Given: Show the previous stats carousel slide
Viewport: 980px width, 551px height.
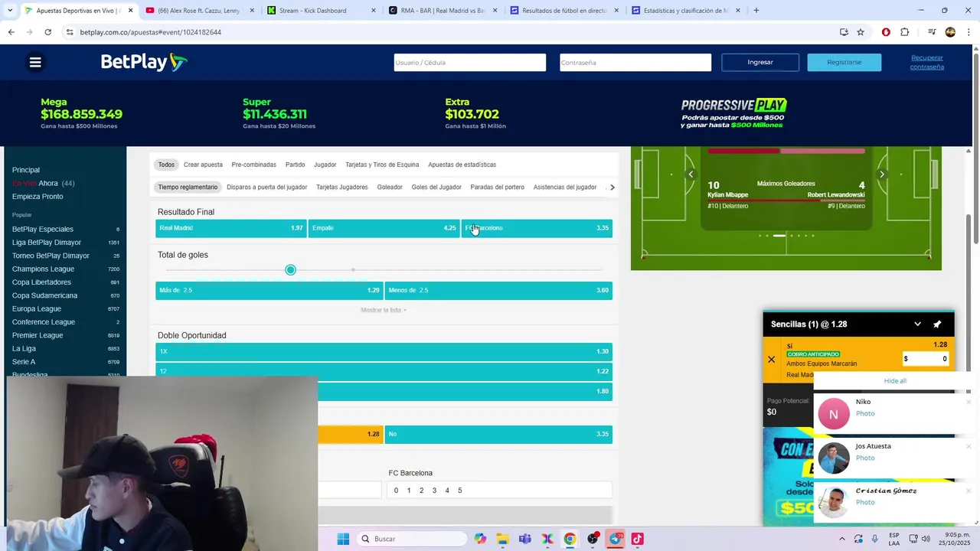Looking at the screenshot, I should [691, 174].
